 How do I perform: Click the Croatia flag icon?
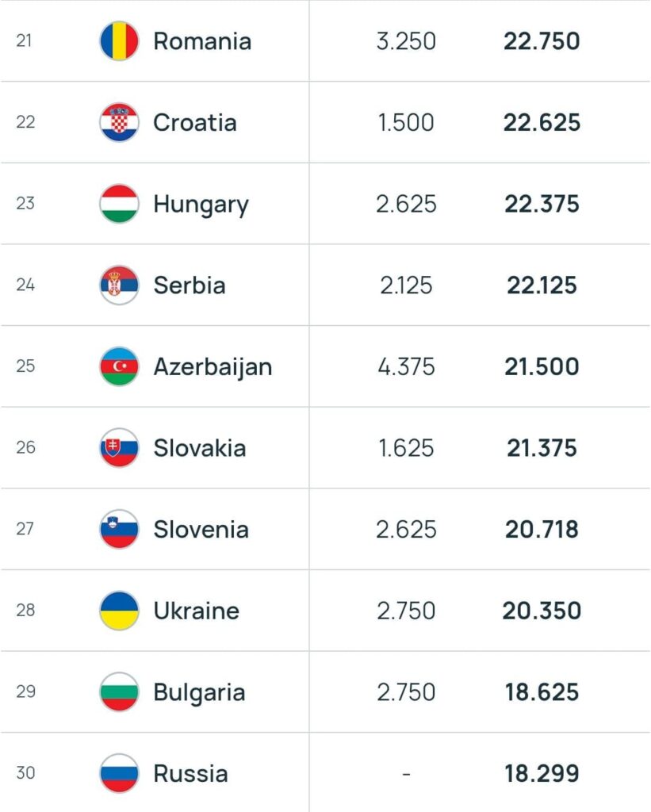(119, 123)
